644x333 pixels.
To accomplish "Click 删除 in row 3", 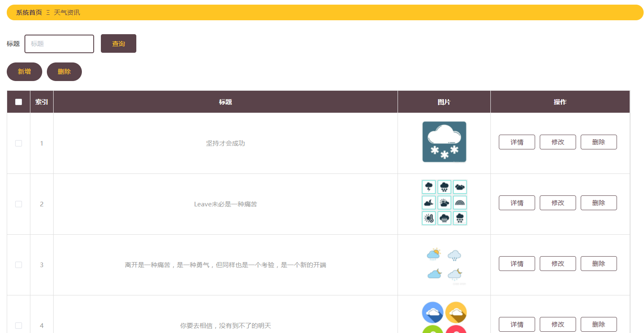I will click(599, 264).
